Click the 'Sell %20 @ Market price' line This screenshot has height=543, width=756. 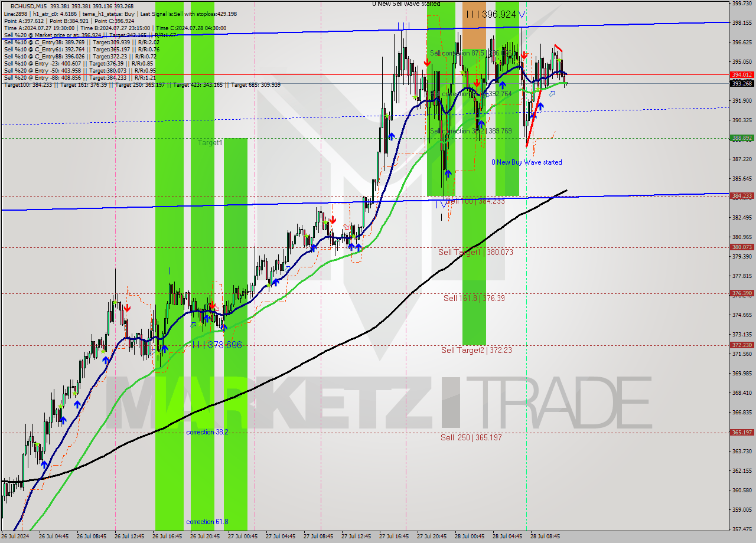click(90, 35)
